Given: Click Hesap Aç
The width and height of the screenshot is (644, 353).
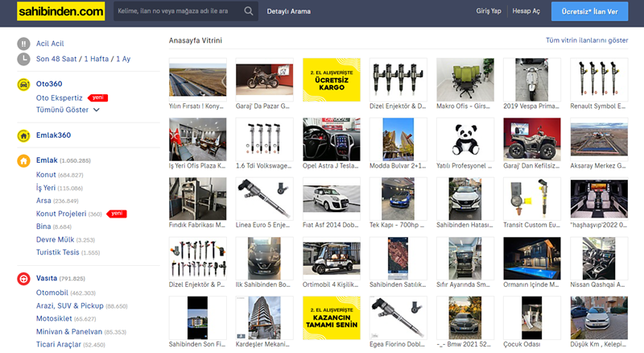Looking at the screenshot, I should (526, 11).
